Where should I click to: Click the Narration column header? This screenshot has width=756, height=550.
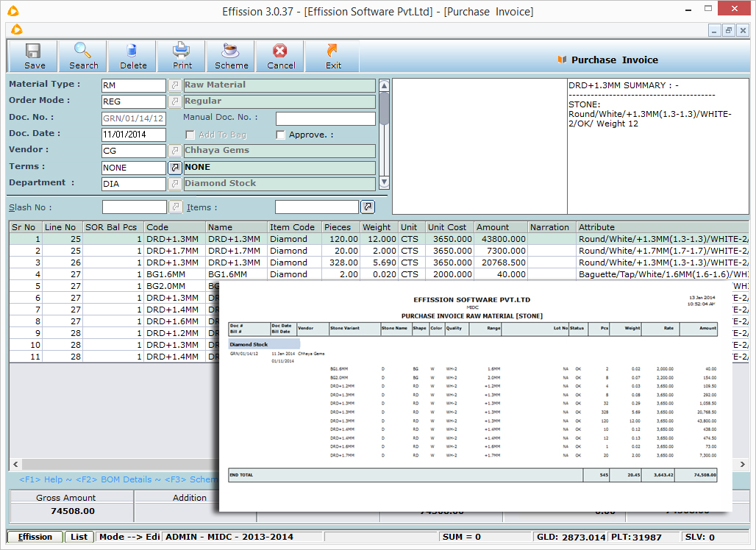[552, 227]
